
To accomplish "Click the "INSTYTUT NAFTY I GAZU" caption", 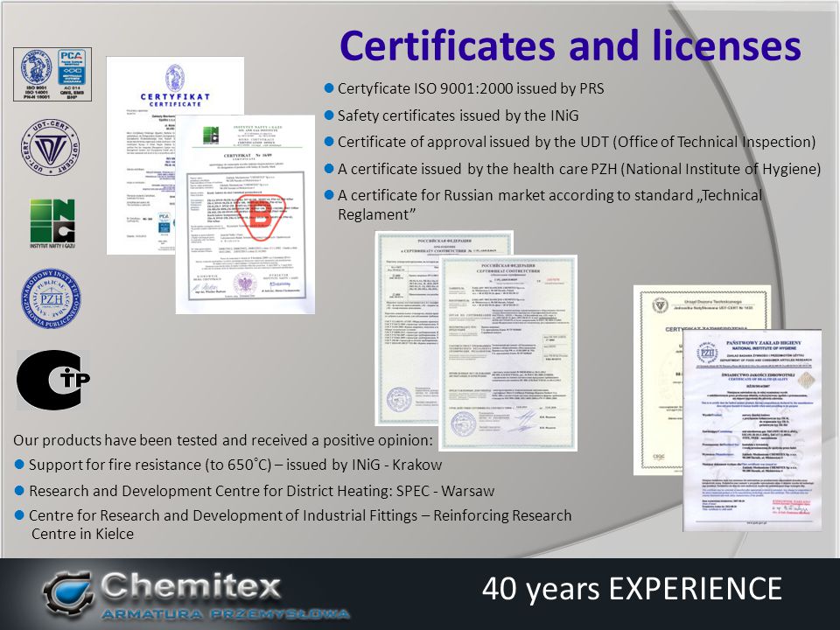I will click(x=52, y=245).
